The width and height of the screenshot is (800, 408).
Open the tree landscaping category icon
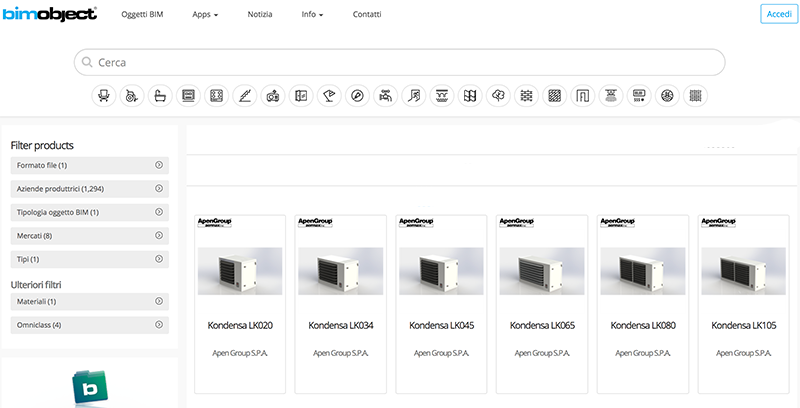tap(498, 96)
